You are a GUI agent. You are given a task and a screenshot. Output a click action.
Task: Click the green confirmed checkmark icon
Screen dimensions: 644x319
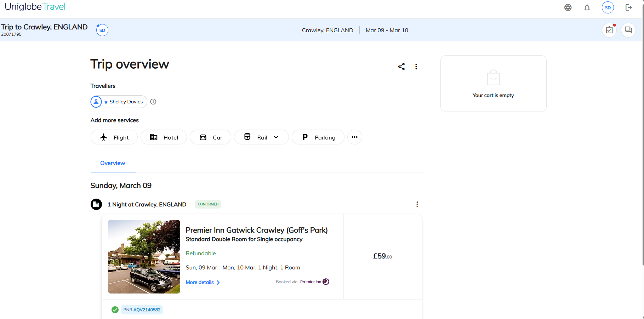click(115, 310)
